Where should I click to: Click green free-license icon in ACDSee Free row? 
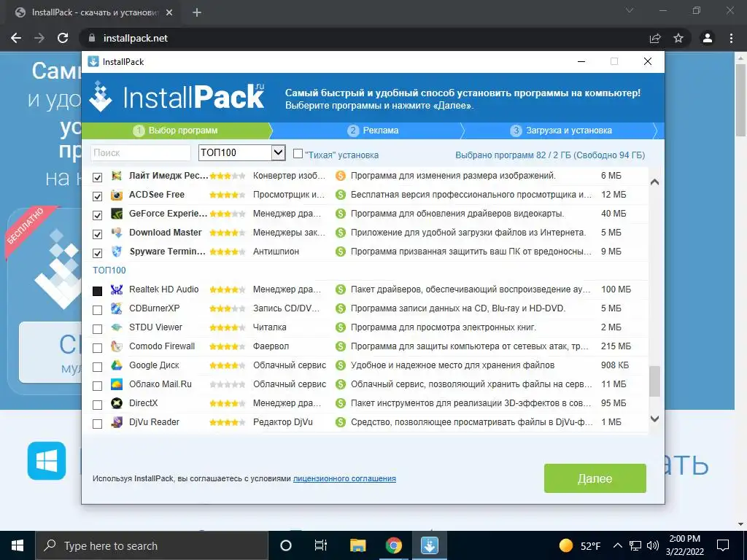[340, 195]
